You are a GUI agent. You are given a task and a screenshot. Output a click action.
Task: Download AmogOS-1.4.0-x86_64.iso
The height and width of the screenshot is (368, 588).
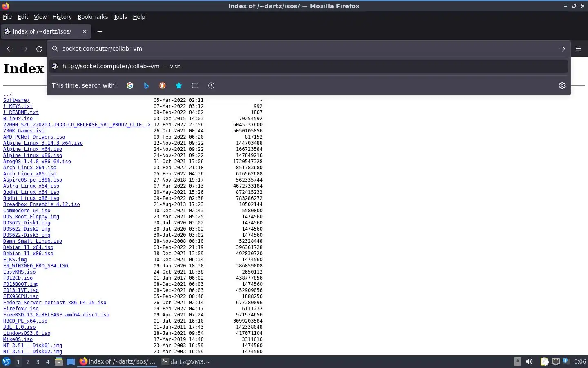point(37,162)
